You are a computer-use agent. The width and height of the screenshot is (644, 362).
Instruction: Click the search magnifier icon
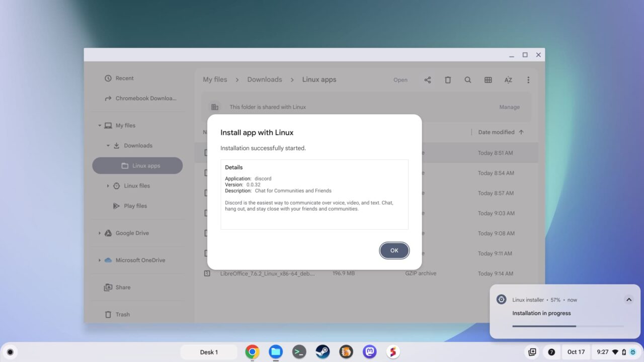click(468, 80)
